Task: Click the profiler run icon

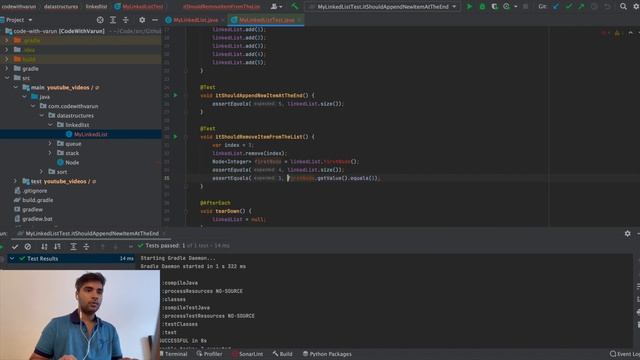Action: tap(507, 7)
